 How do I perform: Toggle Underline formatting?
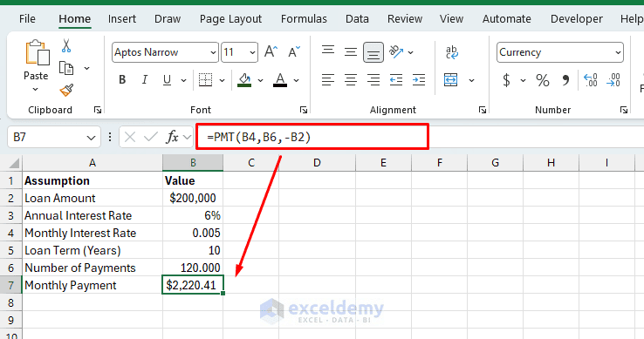(167, 79)
